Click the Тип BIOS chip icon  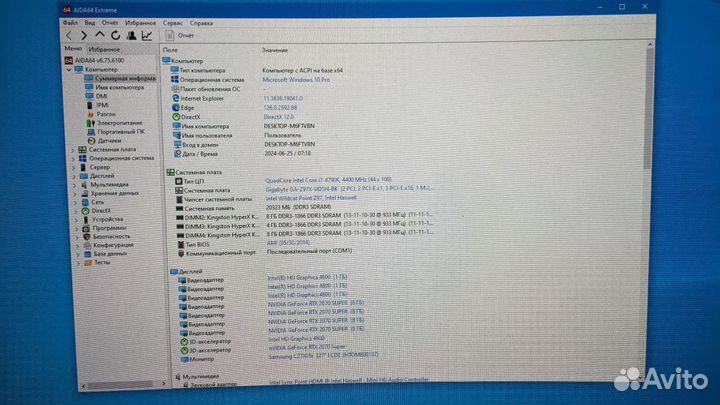click(x=180, y=244)
